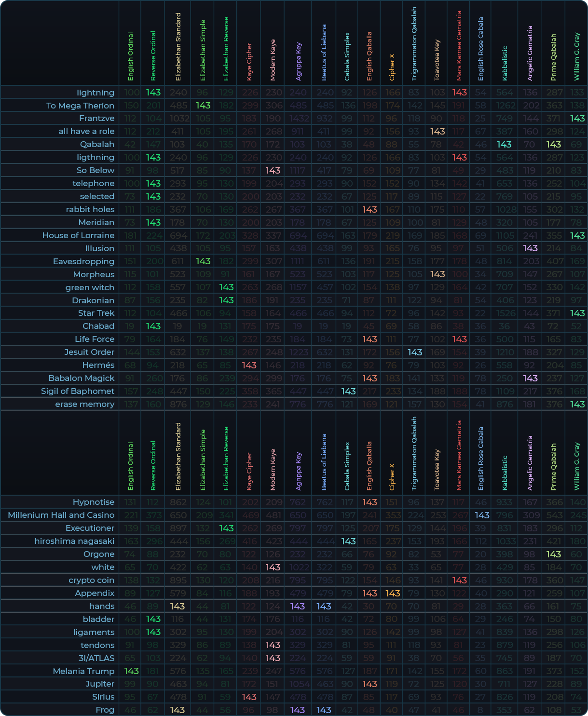Click the 1526 value in Star Trek row
This screenshot has width=588, height=716.
tap(505, 313)
